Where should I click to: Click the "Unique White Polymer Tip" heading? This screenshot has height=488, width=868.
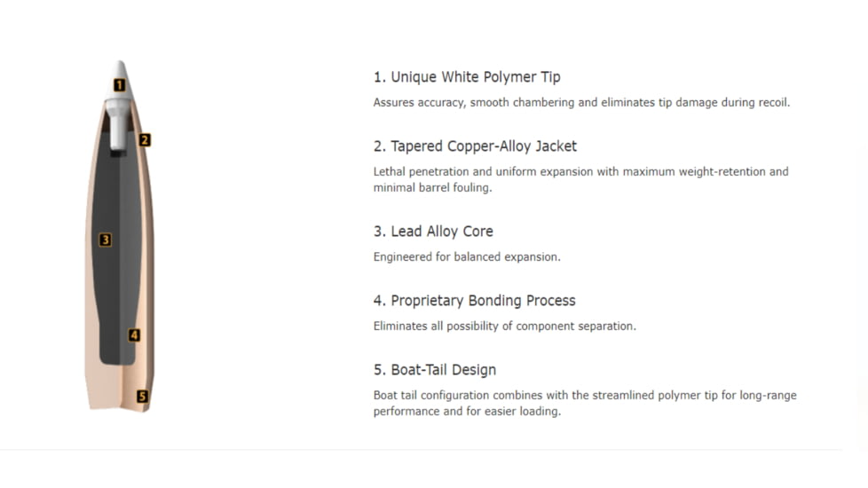tap(467, 77)
